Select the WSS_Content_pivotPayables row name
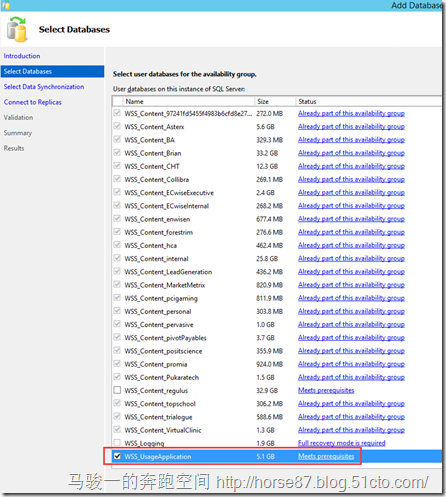This screenshot has height=497, width=446. pyautogui.click(x=165, y=338)
